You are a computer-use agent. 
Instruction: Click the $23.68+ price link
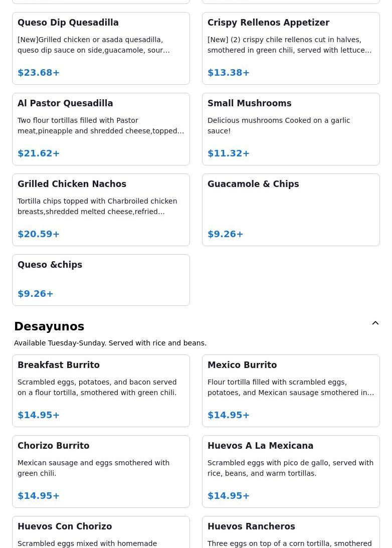39,73
